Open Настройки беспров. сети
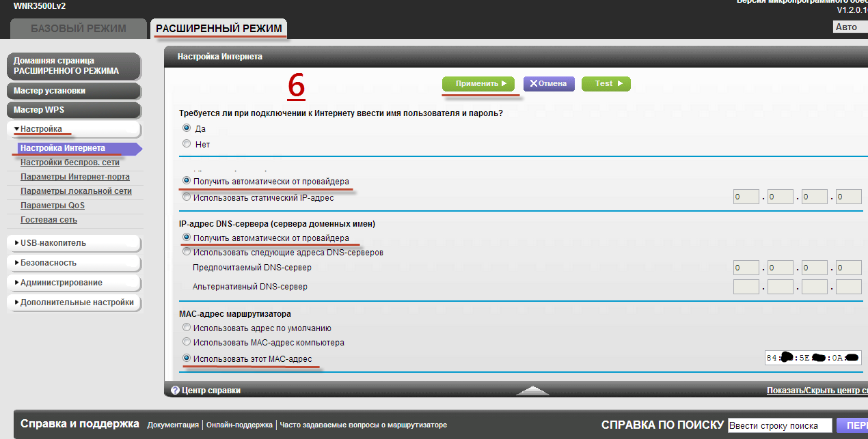The height and width of the screenshot is (439, 868). (x=70, y=162)
